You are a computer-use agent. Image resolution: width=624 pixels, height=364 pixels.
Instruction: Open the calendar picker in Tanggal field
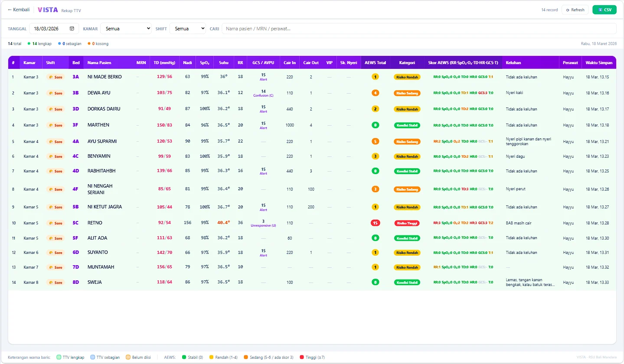72,29
